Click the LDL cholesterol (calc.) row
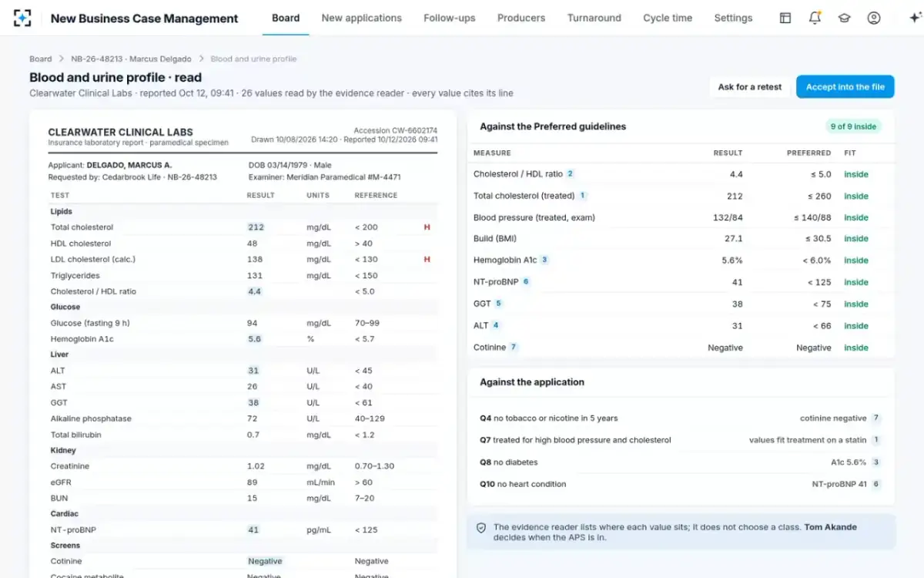 coord(243,260)
